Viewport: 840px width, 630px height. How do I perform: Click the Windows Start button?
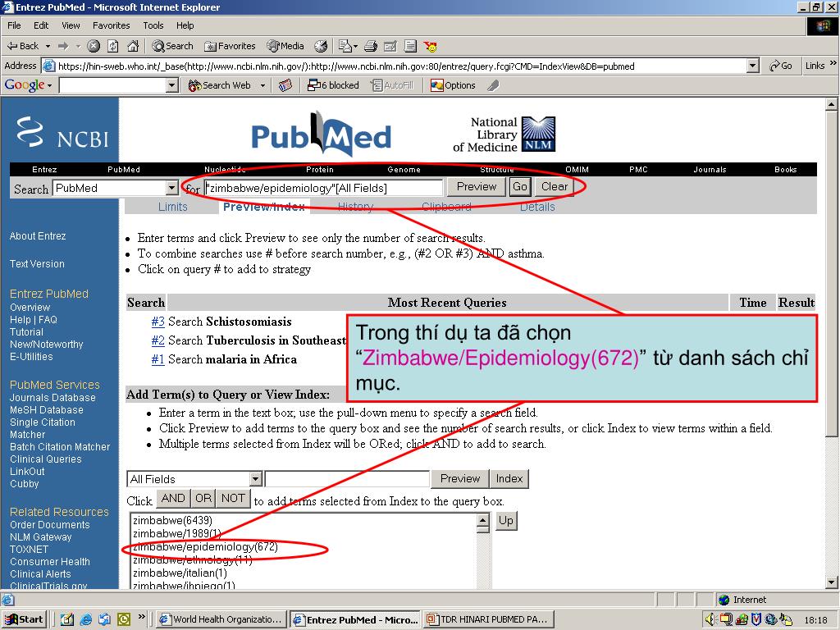[x=24, y=619]
